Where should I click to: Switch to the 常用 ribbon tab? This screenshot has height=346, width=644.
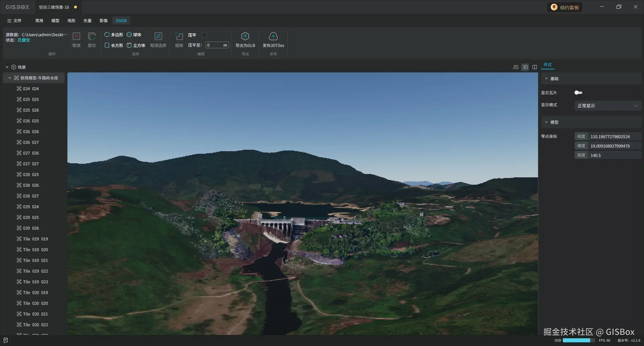coord(39,21)
